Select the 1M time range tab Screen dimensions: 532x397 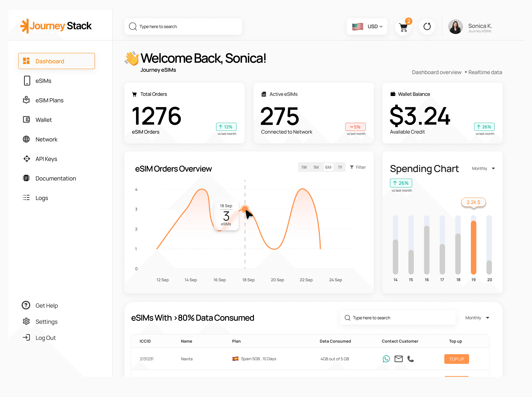316,167
